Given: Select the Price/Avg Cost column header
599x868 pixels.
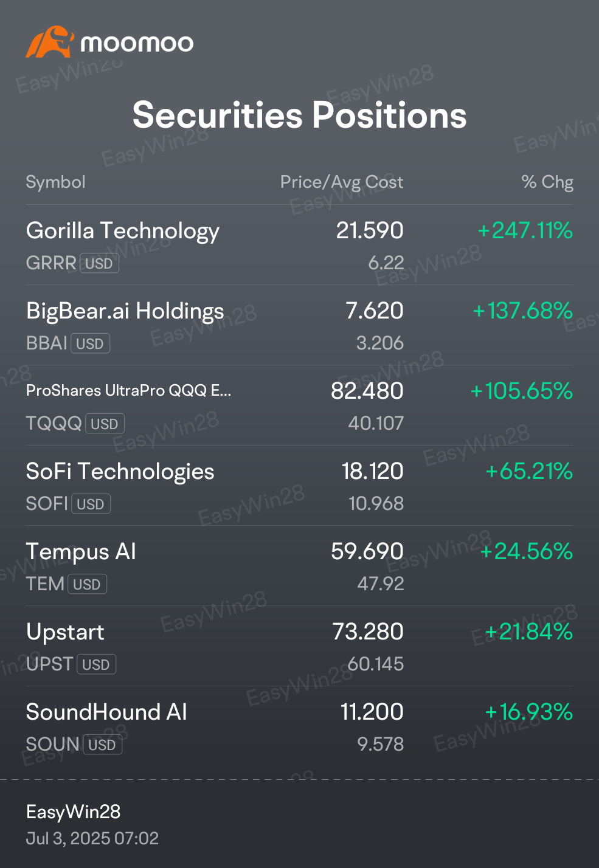Looking at the screenshot, I should pyautogui.click(x=342, y=182).
